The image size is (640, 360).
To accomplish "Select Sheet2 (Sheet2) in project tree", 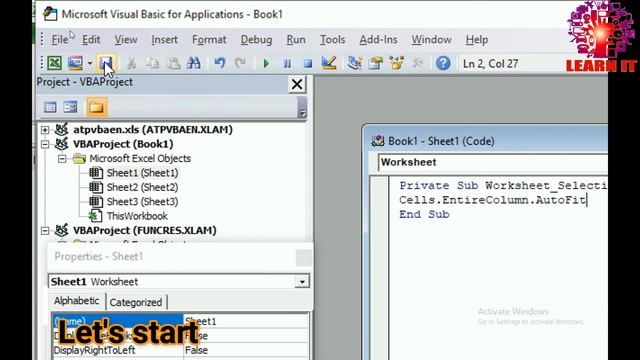I will click(x=142, y=187).
